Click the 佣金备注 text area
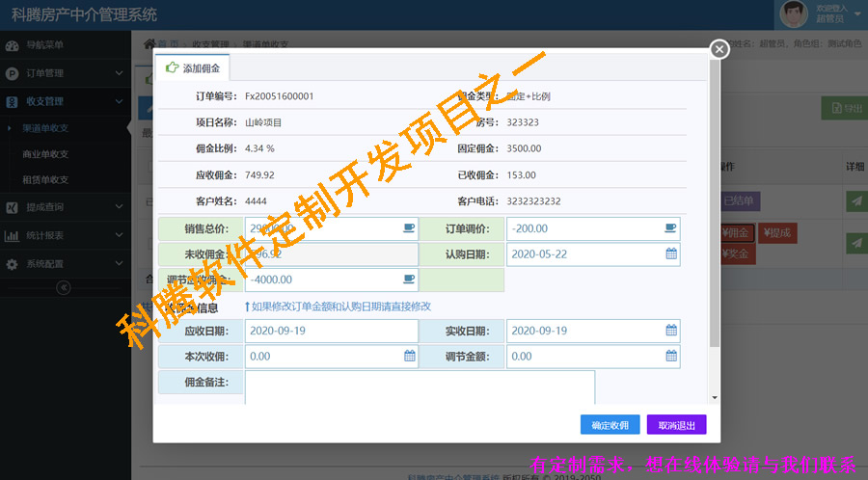The image size is (868, 480). coord(420,387)
